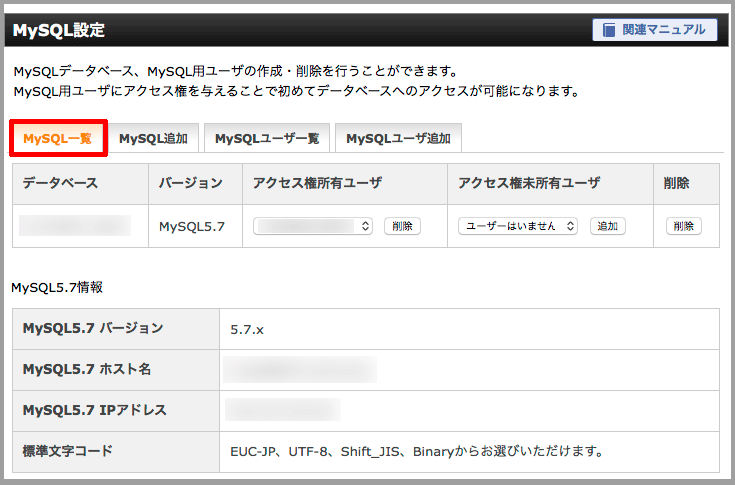The width and height of the screenshot is (735, 485).
Task: Click the EUC-JP、UTF-8 character code text
Action: 417,452
